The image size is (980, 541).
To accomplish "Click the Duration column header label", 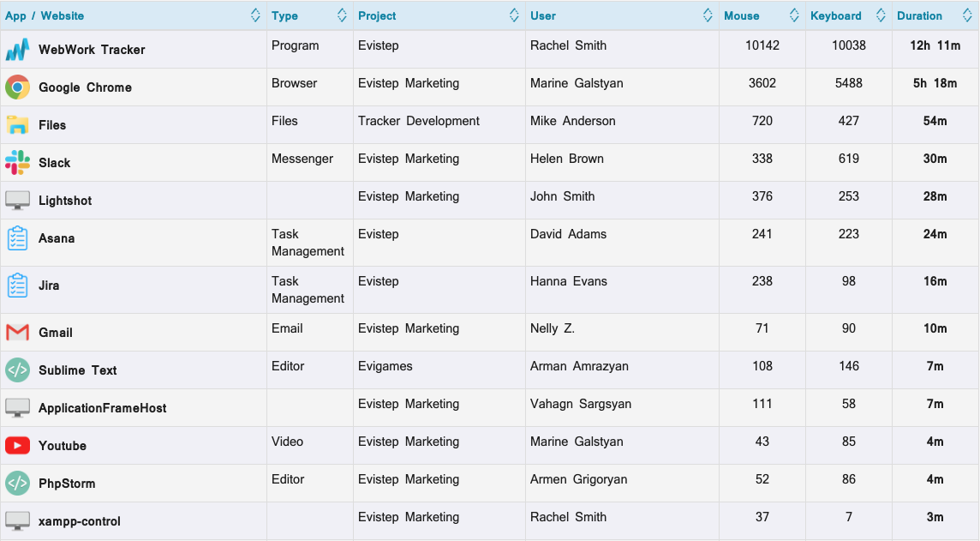I will click(x=919, y=16).
